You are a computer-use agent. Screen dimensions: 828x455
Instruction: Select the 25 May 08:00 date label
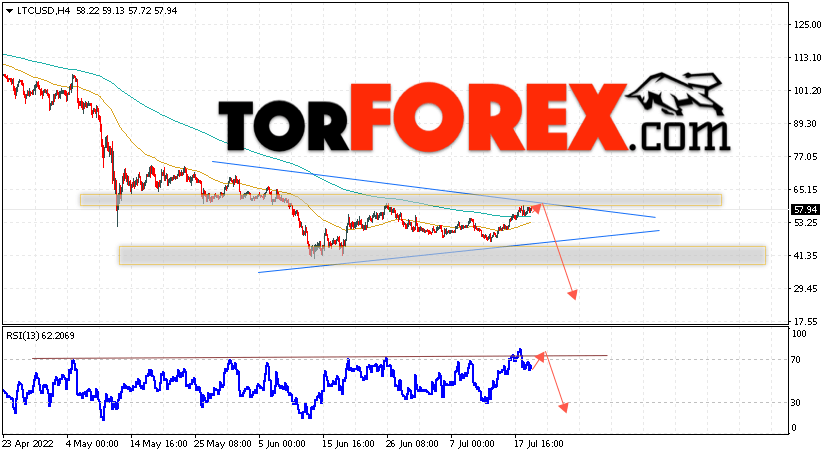click(x=223, y=444)
